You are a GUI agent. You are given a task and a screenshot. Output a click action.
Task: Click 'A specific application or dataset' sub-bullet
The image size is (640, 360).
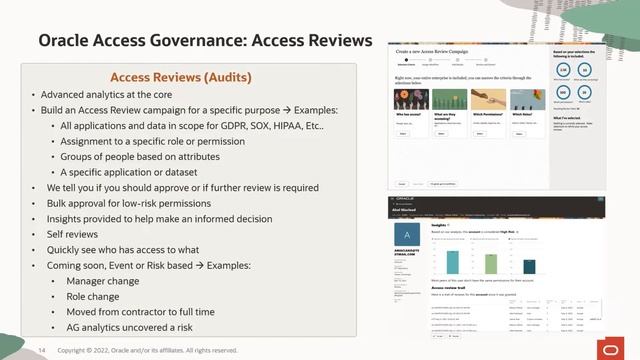coord(129,172)
